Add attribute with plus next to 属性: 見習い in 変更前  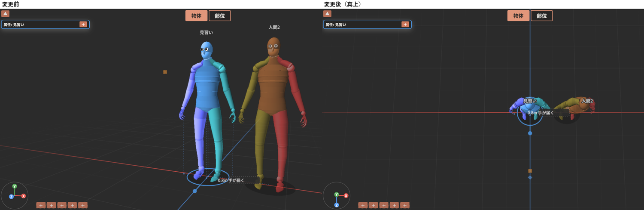83,25
